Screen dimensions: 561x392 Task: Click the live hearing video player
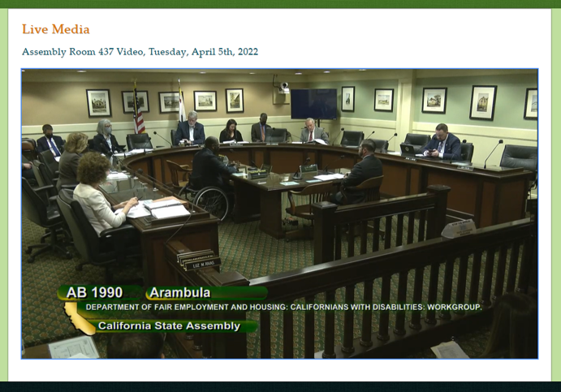pos(279,213)
